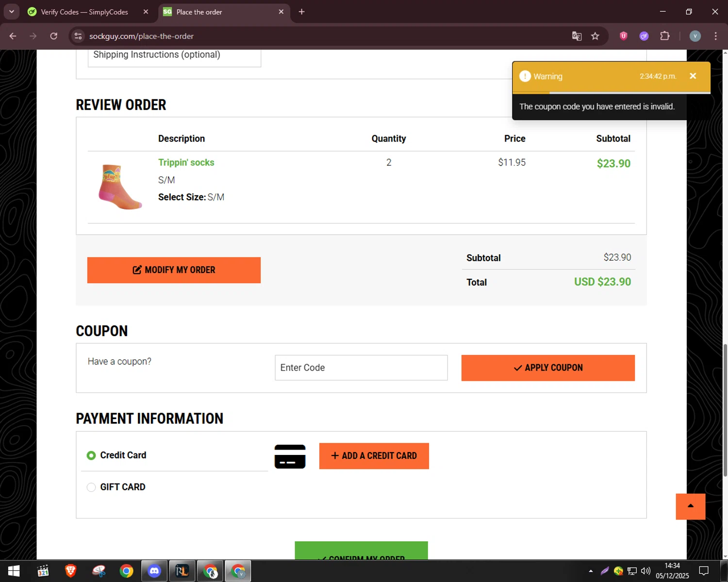Close the Place the order tab
The height and width of the screenshot is (582, 728).
(x=281, y=12)
